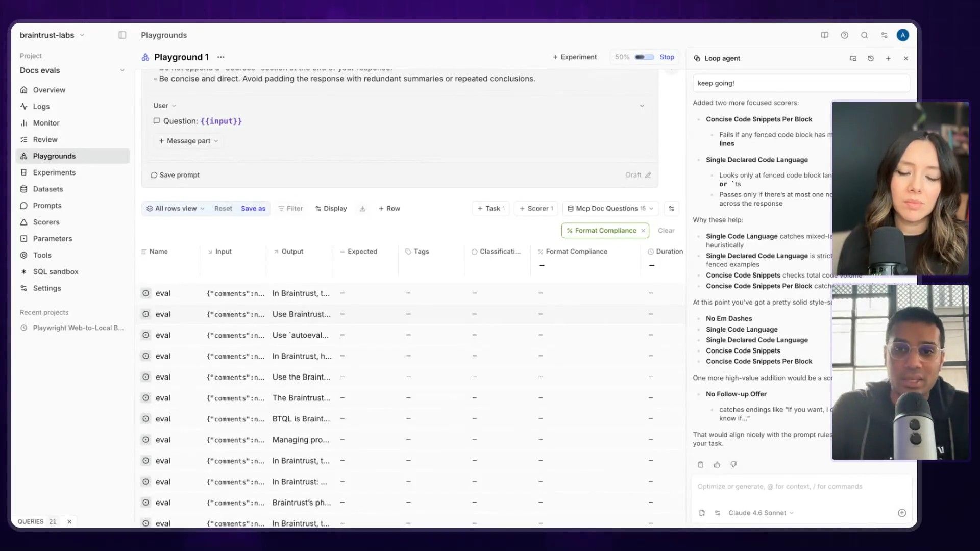The width and height of the screenshot is (980, 551).
Task: Click the 50% run progress bar
Action: click(x=644, y=57)
